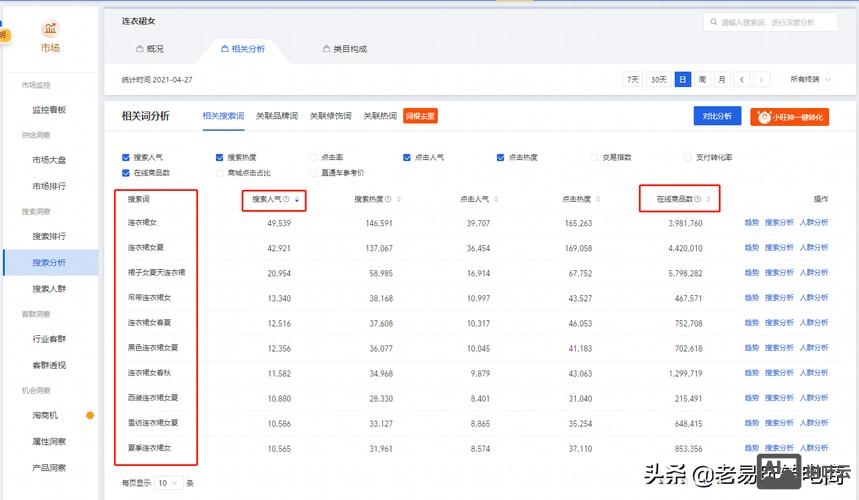Image resolution: width=859 pixels, height=500 pixels.
Task: Open 人群分析 link for 雪纺连衣裙女夏 row
Action: click(814, 423)
